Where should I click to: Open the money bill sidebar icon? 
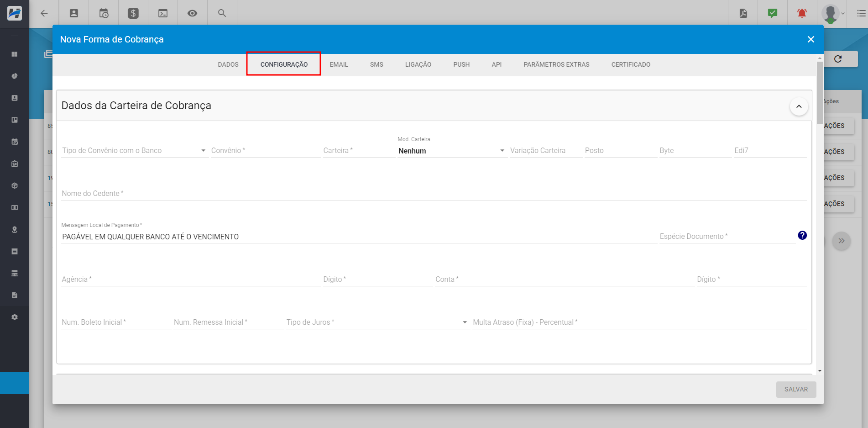point(15,208)
